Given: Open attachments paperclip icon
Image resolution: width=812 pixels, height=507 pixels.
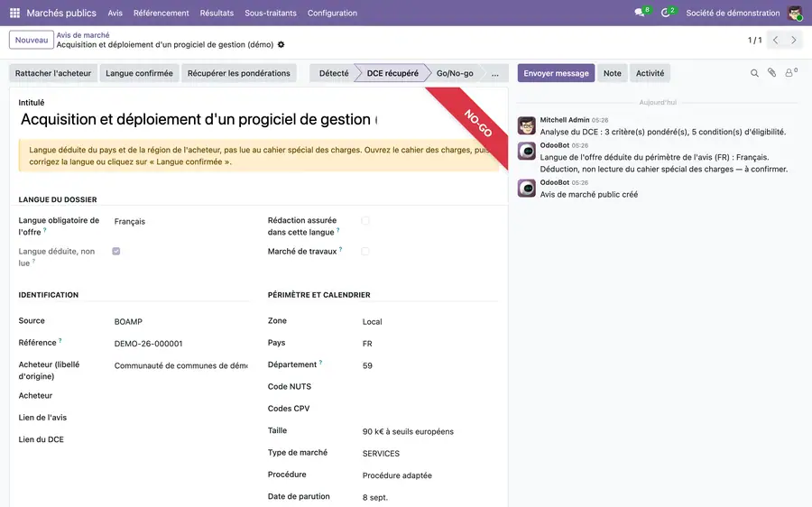Looking at the screenshot, I should 771,73.
